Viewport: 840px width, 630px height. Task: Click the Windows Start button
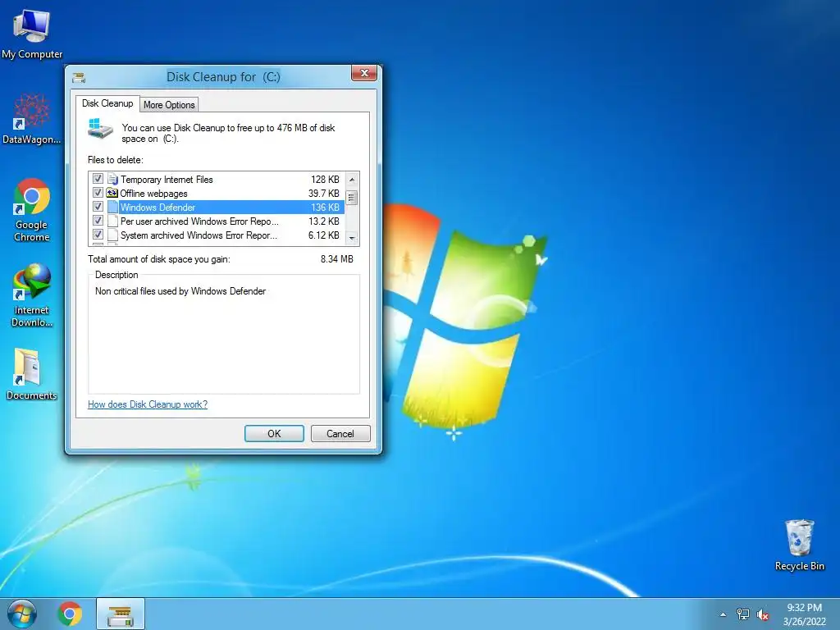point(22,614)
